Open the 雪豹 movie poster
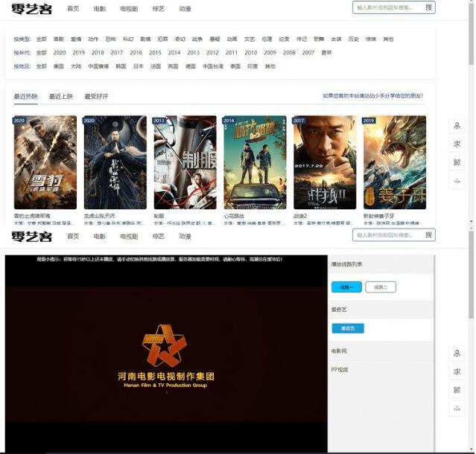 pyautogui.click(x=45, y=162)
